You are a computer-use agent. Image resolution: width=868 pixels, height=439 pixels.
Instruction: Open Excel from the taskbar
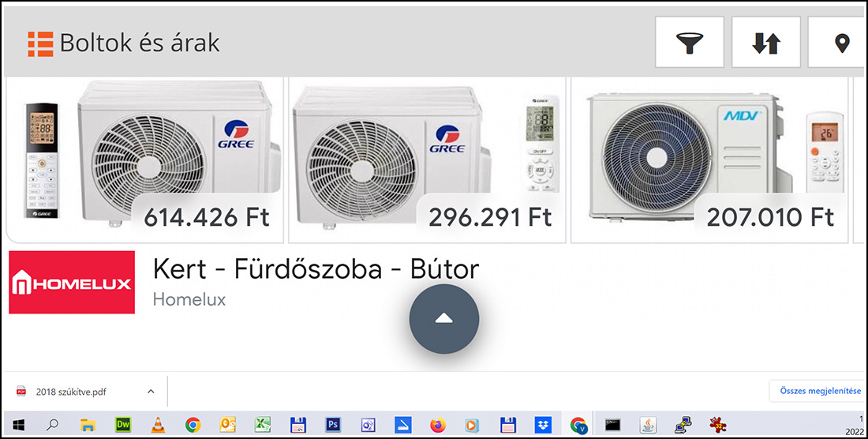click(x=263, y=425)
